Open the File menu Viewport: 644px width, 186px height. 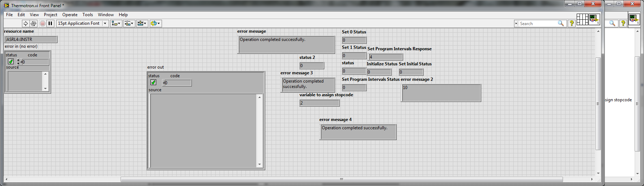tap(9, 15)
